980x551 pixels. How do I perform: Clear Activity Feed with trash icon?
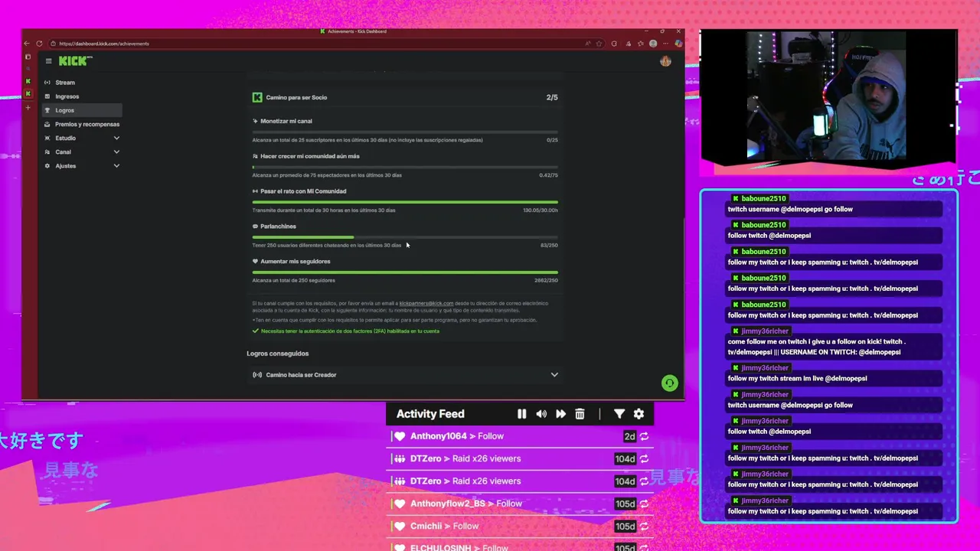point(580,414)
